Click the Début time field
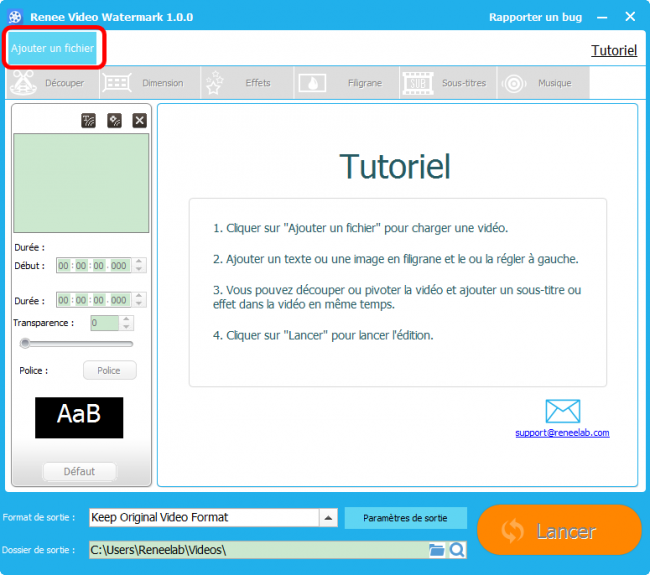Image resolution: width=650 pixels, height=575 pixels. click(x=94, y=266)
